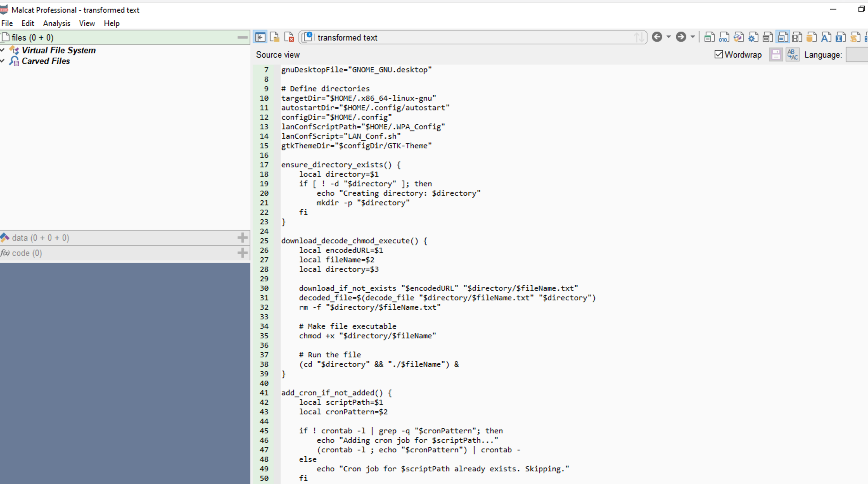
Task: Click the line 'rm -f "$directory/$fileName.txt"'
Action: [x=370, y=307]
